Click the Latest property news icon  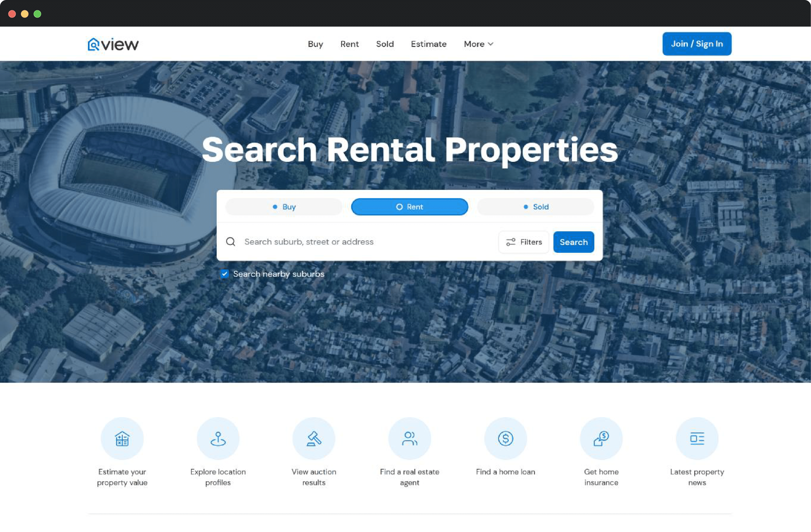coord(697,439)
